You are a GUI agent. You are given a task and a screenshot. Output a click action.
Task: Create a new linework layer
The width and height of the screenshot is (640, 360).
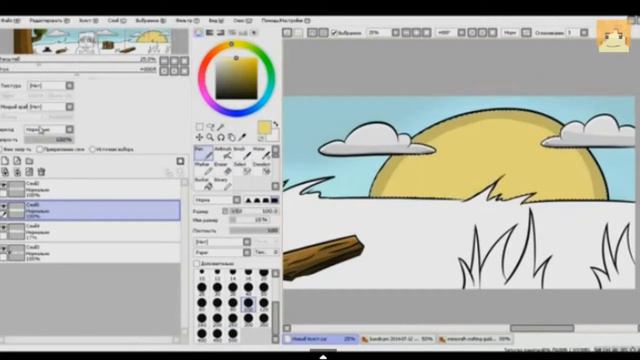pos(17,161)
